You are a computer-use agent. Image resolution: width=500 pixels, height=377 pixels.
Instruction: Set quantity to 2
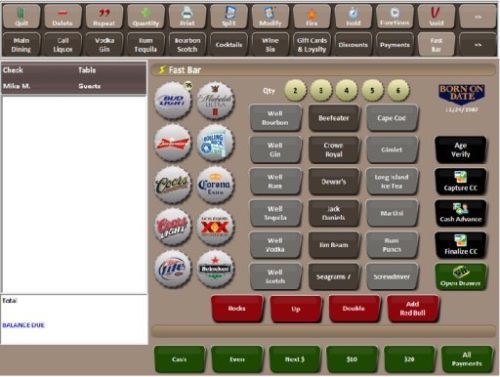coord(295,90)
